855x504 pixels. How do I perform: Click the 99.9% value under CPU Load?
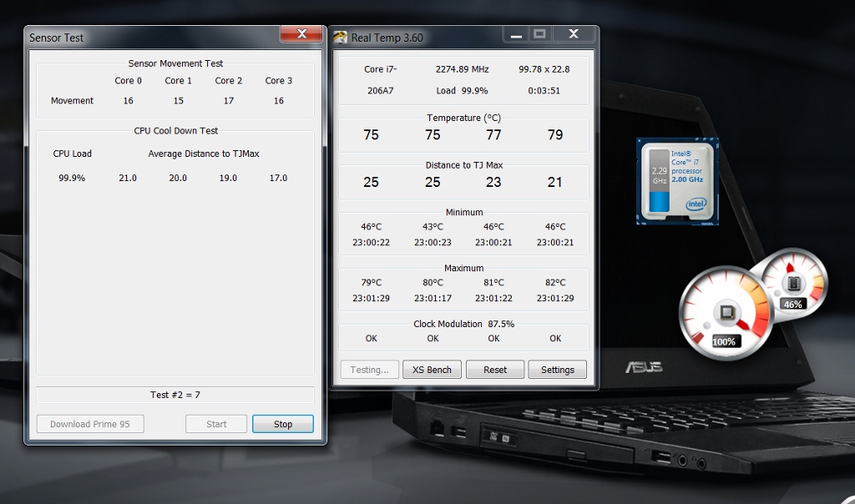(72, 179)
